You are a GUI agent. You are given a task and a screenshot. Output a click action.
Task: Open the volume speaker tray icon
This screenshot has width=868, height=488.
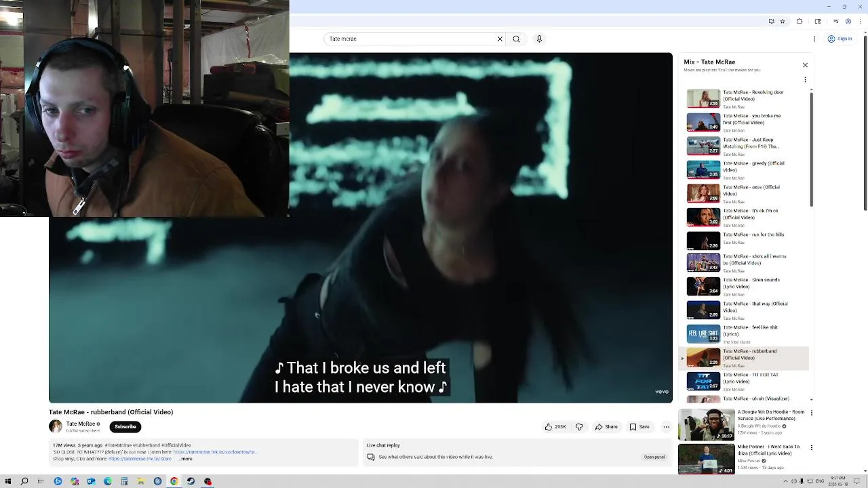[794, 481]
